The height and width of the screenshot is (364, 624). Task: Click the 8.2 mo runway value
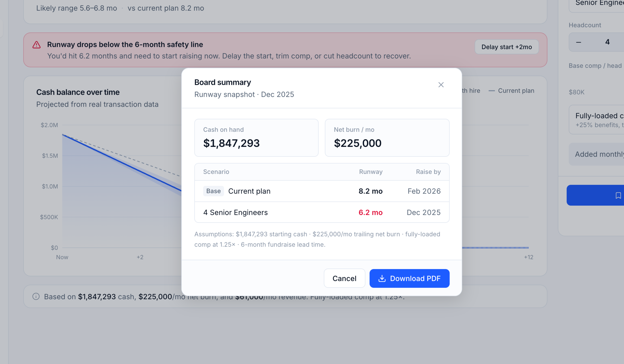[370, 191]
